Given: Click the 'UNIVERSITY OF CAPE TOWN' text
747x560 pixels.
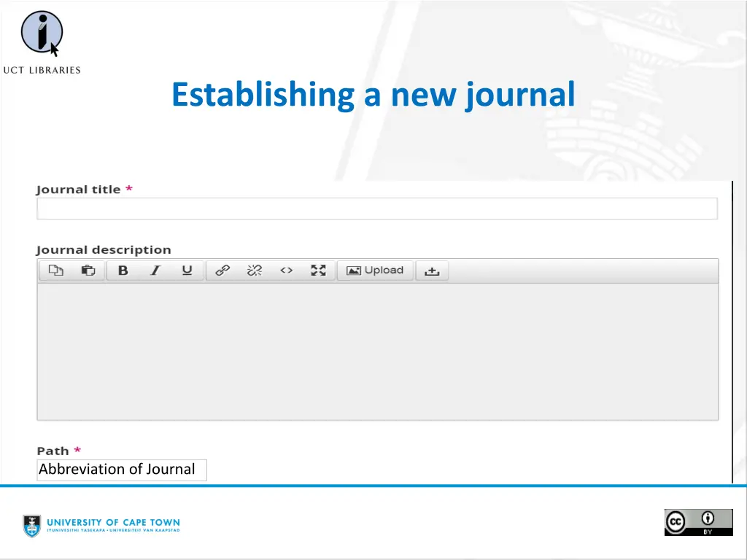Looking at the screenshot, I should coord(113,522).
